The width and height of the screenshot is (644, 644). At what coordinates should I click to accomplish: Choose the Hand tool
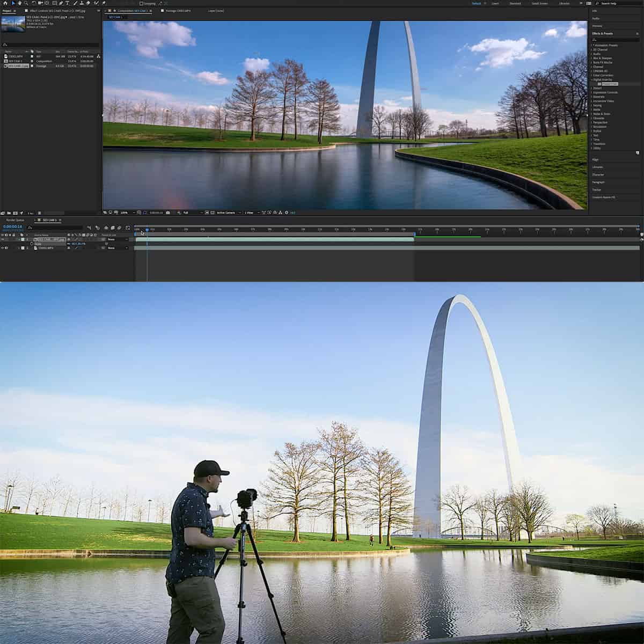tap(19, 3)
